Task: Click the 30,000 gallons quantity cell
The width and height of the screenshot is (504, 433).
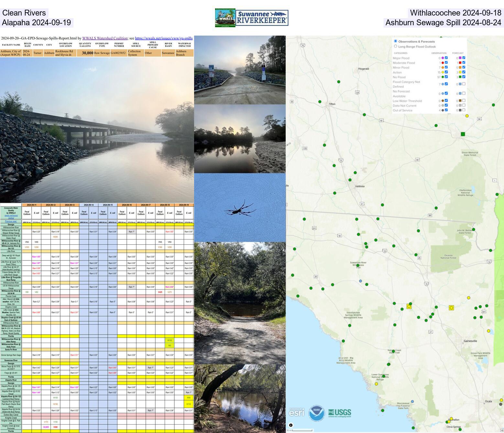Action: tap(85, 53)
